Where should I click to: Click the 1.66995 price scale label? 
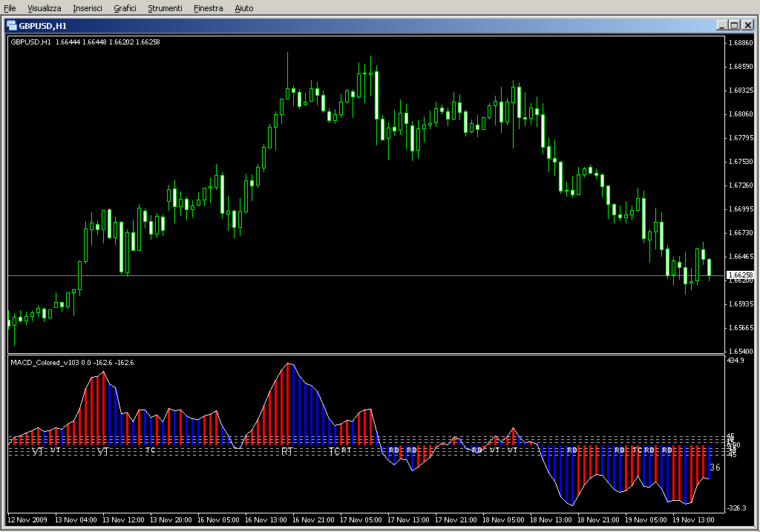[x=741, y=208]
